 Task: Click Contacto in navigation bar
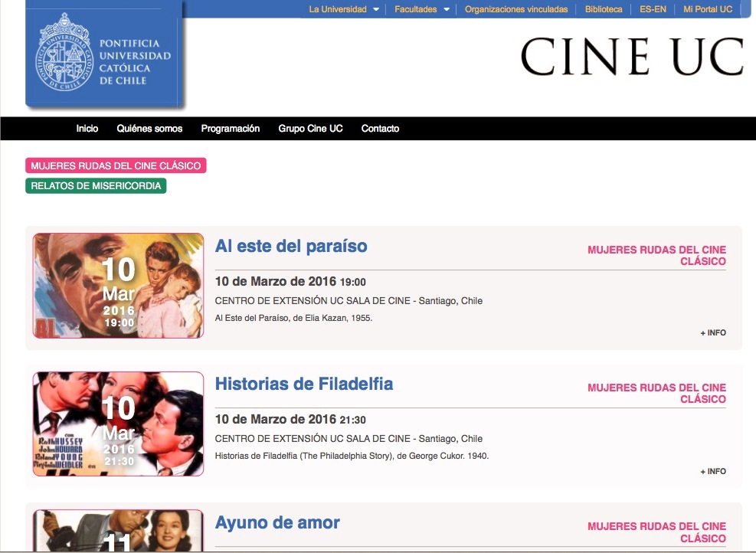(x=380, y=129)
